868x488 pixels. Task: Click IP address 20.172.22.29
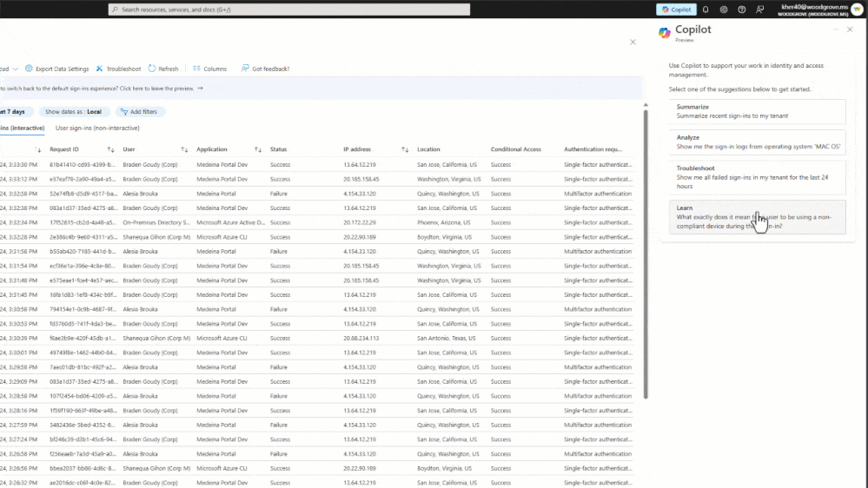tap(359, 222)
